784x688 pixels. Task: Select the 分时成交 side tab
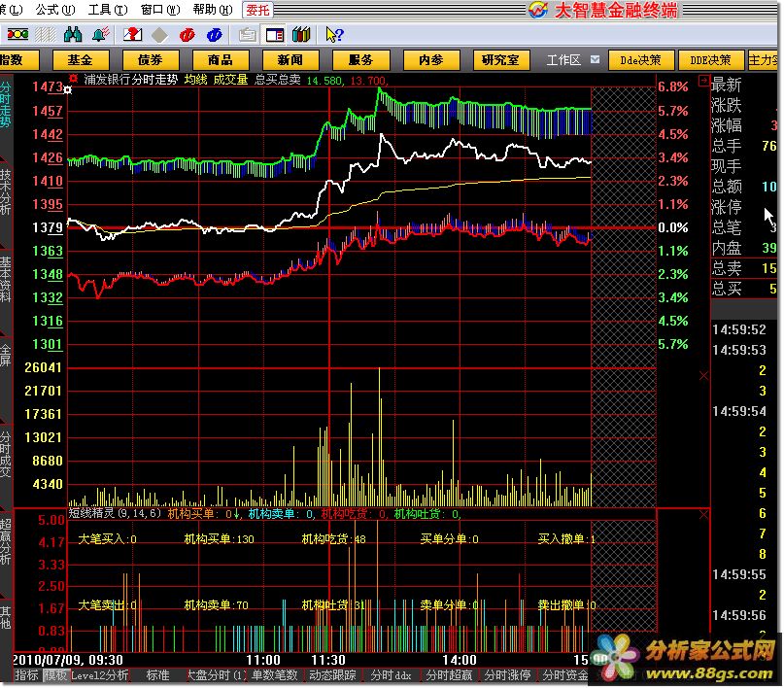tap(6, 455)
